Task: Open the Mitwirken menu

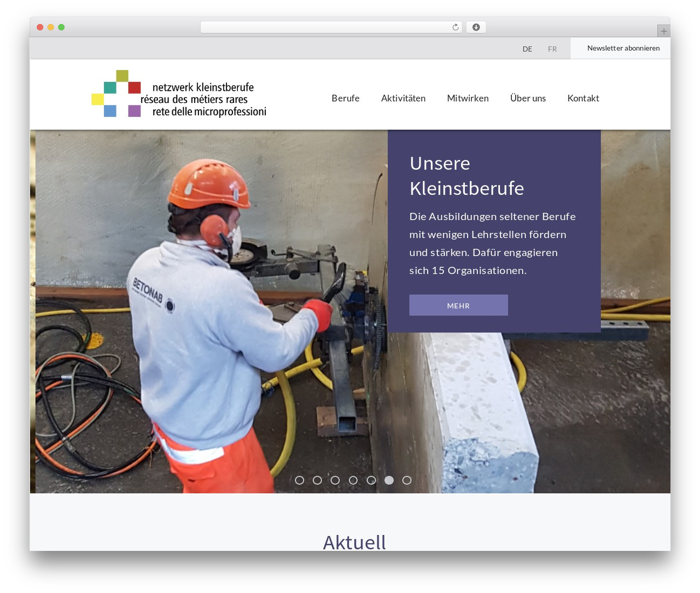Action: [x=468, y=98]
